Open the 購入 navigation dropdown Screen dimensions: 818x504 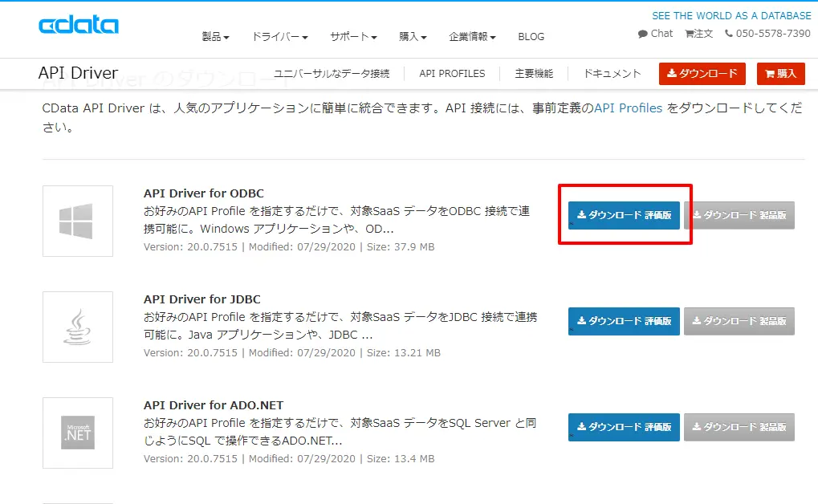(x=413, y=37)
